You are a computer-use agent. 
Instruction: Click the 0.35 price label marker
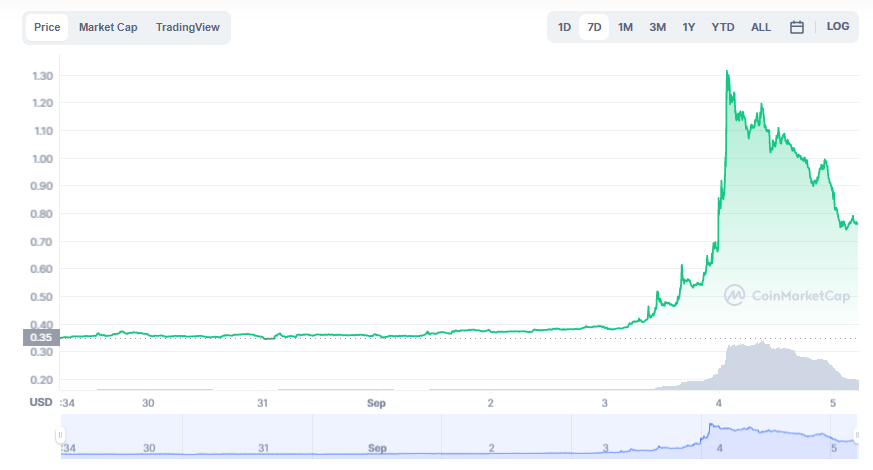(x=41, y=337)
